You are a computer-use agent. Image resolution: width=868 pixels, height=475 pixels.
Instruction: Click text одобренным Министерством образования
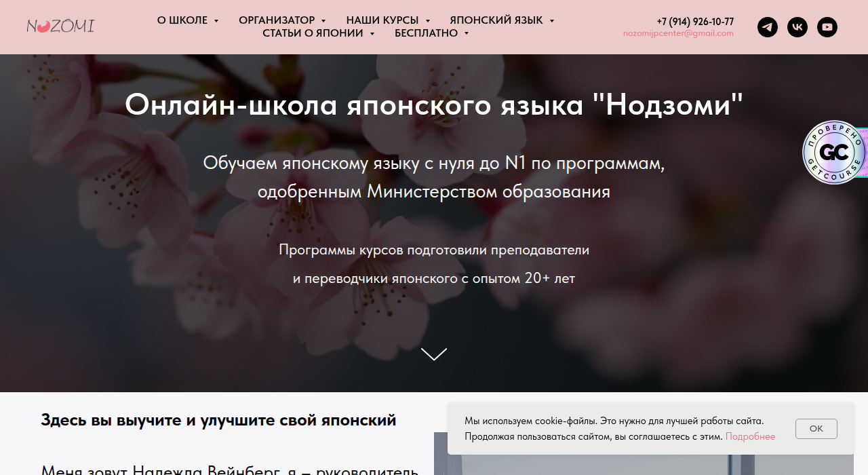[x=434, y=192]
